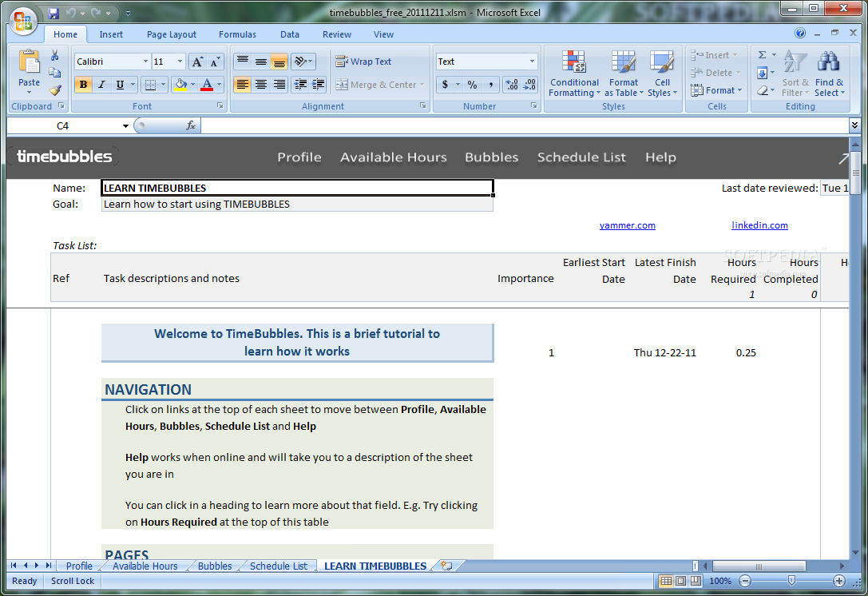Click the AutoSum sigma icon
Viewport: 868px width, 596px height.
click(763, 55)
